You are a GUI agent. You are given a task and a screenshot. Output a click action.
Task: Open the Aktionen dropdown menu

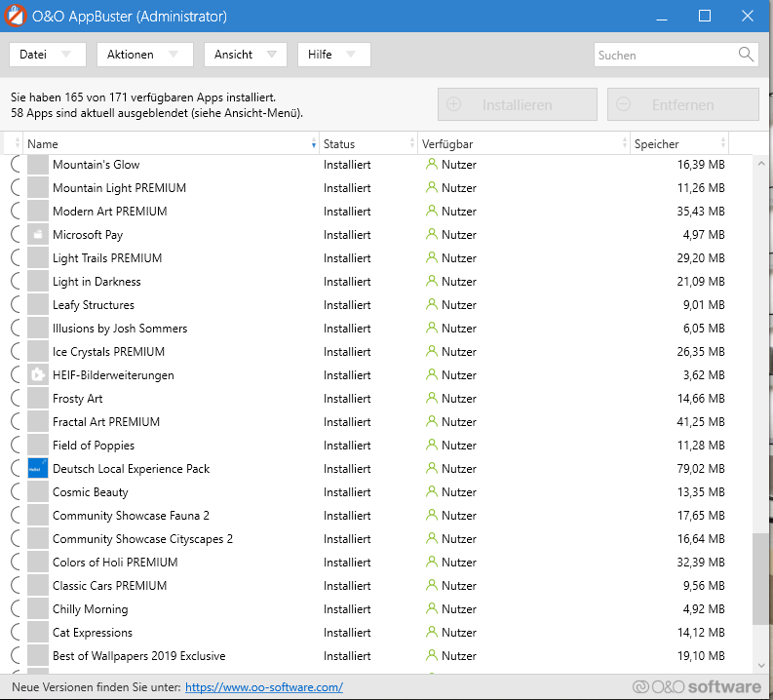145,55
